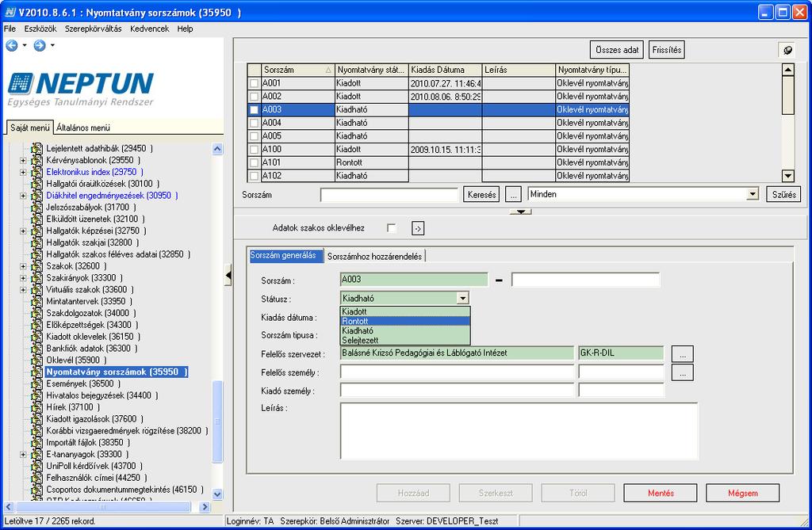
Task: Switch to the Általános menü tab
Action: 83,128
